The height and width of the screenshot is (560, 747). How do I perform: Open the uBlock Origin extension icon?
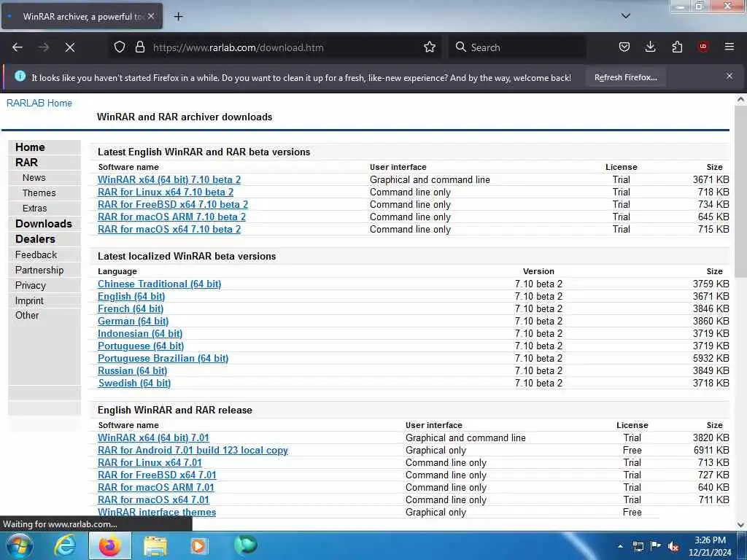click(x=703, y=47)
